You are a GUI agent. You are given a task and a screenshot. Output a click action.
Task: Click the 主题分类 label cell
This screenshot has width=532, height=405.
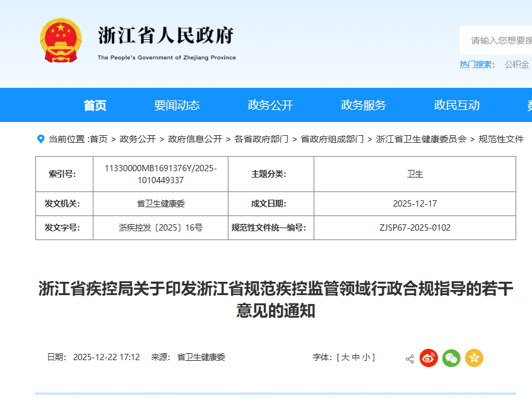(x=271, y=174)
